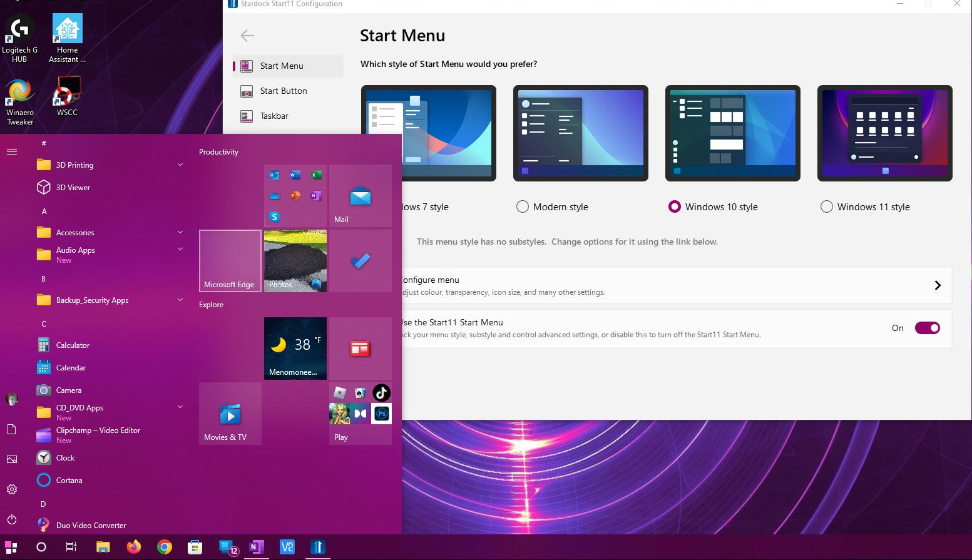Image resolution: width=972 pixels, height=560 pixels.
Task: Open Configure menu arrow chevron
Action: tap(937, 285)
